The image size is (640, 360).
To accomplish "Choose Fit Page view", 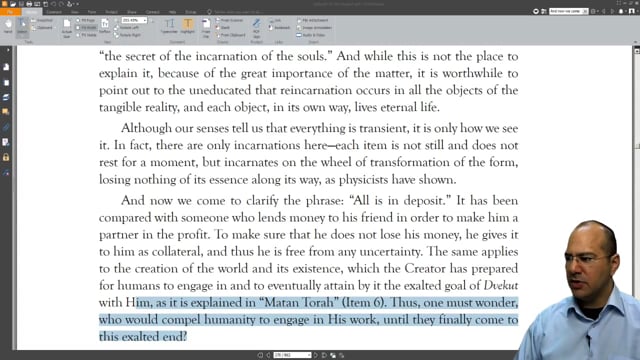I will click(86, 20).
